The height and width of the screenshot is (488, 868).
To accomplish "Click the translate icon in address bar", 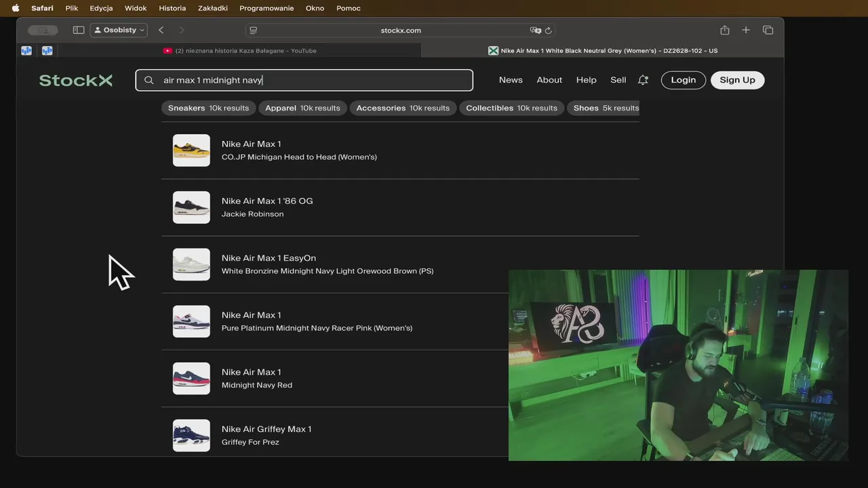I will [536, 30].
